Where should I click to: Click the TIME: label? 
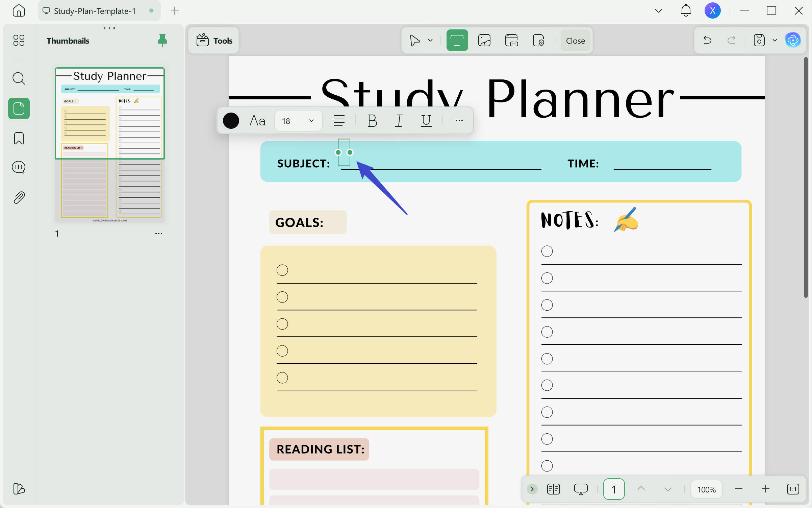[x=583, y=164]
